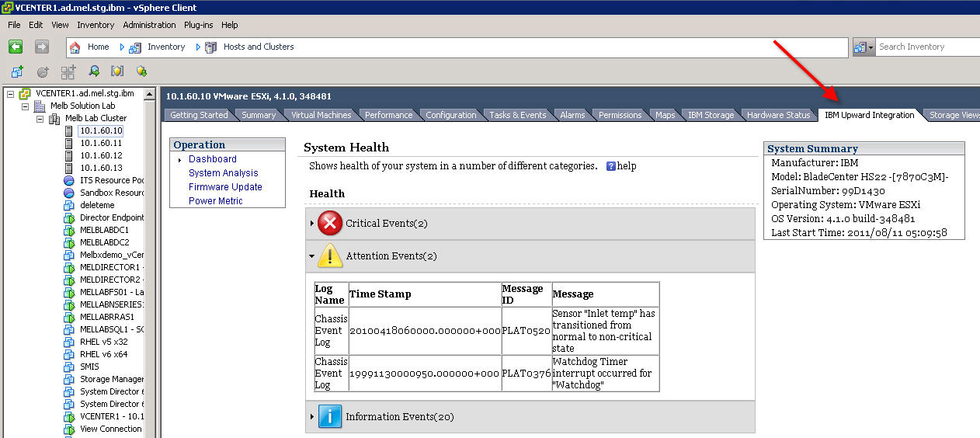Screen dimensions: 980x438
Task: Collapse the Melb Lab Cluster tree node
Action: click(x=40, y=119)
